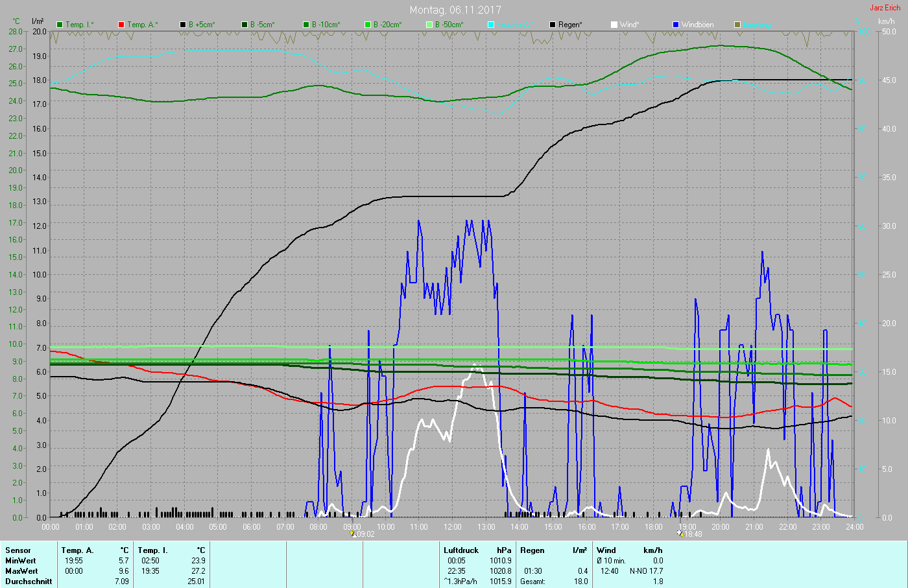Click the sunset icon below the time axis
908x588 pixels.
pyautogui.click(x=680, y=534)
